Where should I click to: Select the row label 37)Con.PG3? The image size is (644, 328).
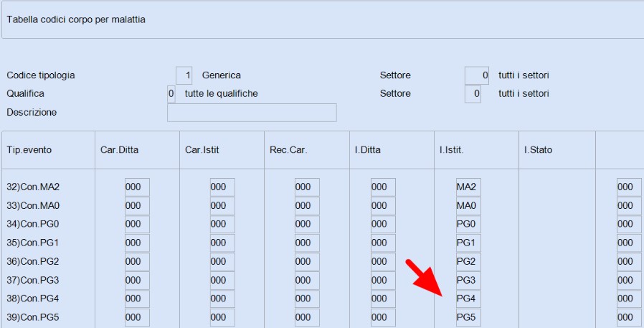pos(33,281)
